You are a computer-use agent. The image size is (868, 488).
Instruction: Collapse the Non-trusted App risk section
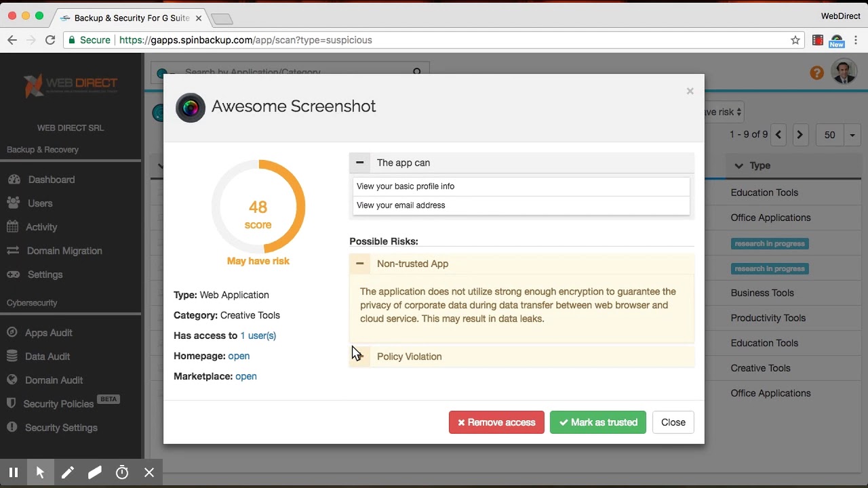pos(360,264)
